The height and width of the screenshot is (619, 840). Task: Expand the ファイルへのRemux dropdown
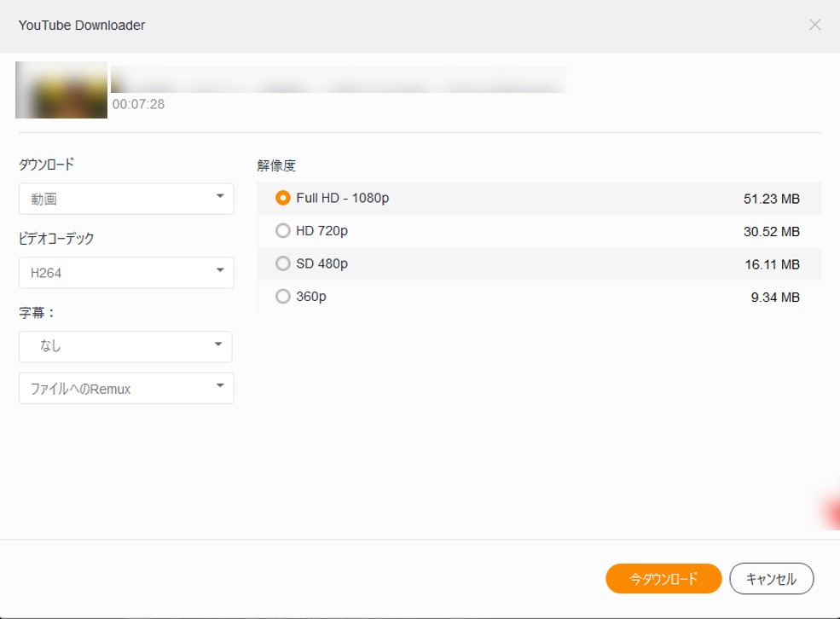[125, 389]
